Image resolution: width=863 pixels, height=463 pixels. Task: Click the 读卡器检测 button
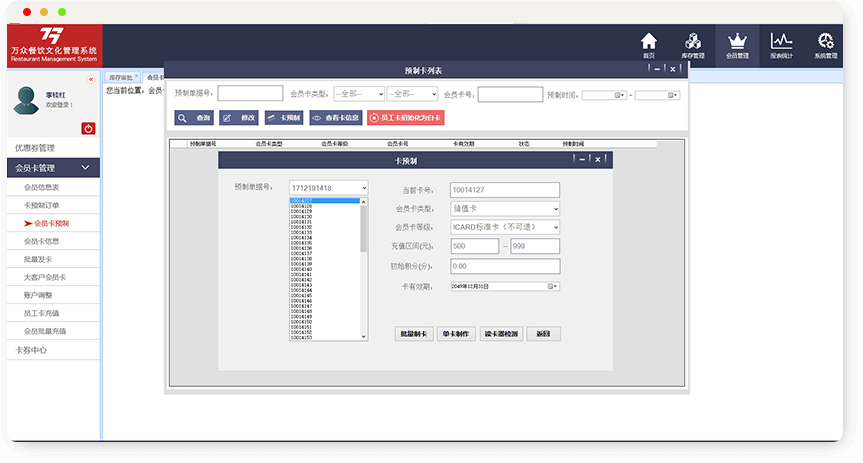click(500, 334)
